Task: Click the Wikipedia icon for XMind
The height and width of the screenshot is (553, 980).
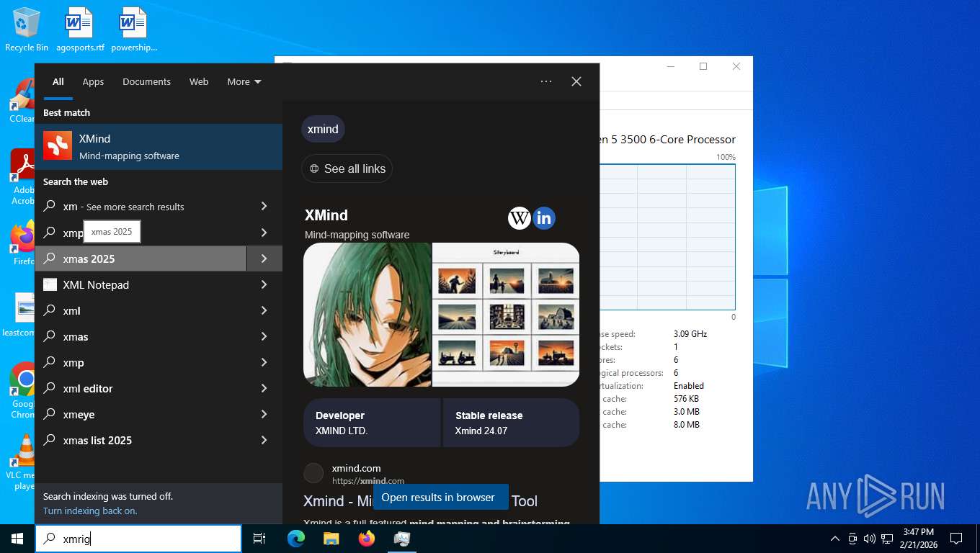Action: click(x=520, y=218)
